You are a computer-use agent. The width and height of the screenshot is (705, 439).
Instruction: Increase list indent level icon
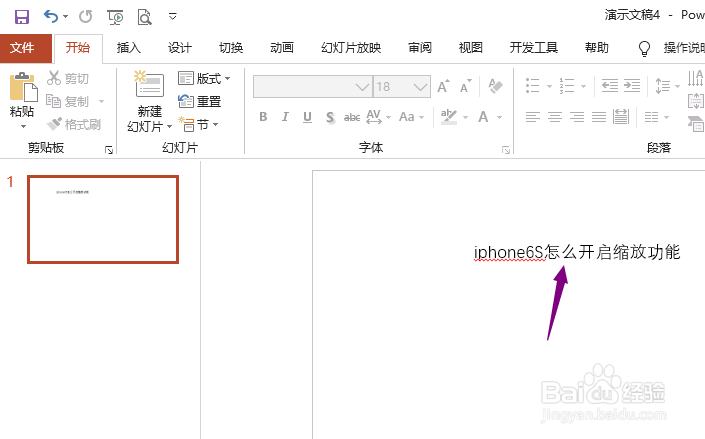click(x=632, y=85)
